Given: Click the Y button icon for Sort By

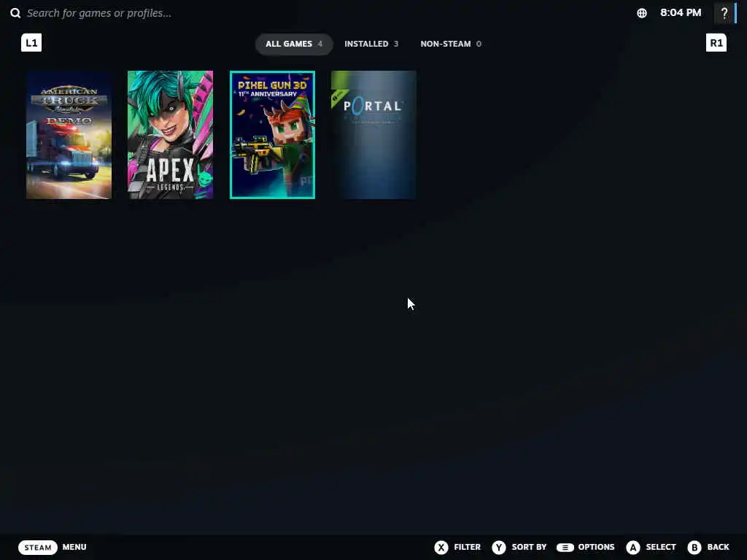Looking at the screenshot, I should pyautogui.click(x=499, y=547).
